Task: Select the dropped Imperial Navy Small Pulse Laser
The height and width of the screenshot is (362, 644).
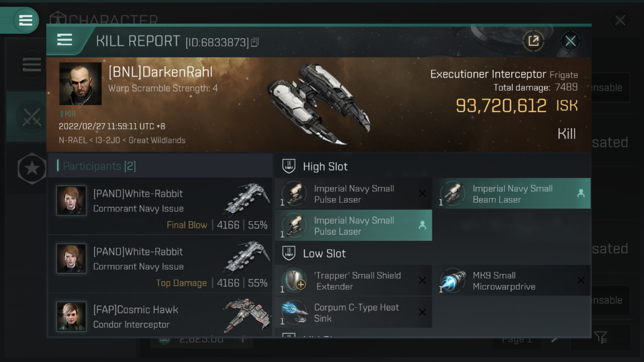Action: (x=353, y=226)
